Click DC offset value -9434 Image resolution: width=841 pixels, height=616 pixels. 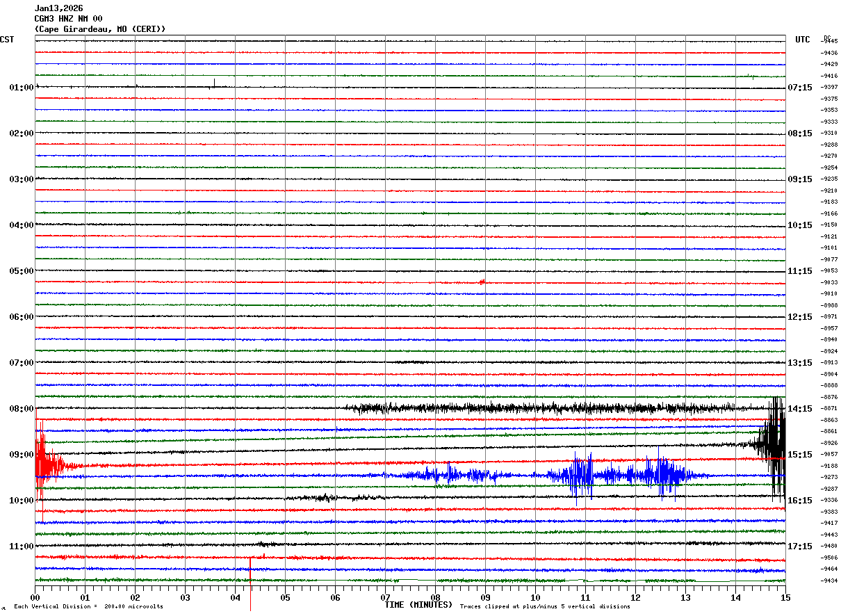point(830,581)
